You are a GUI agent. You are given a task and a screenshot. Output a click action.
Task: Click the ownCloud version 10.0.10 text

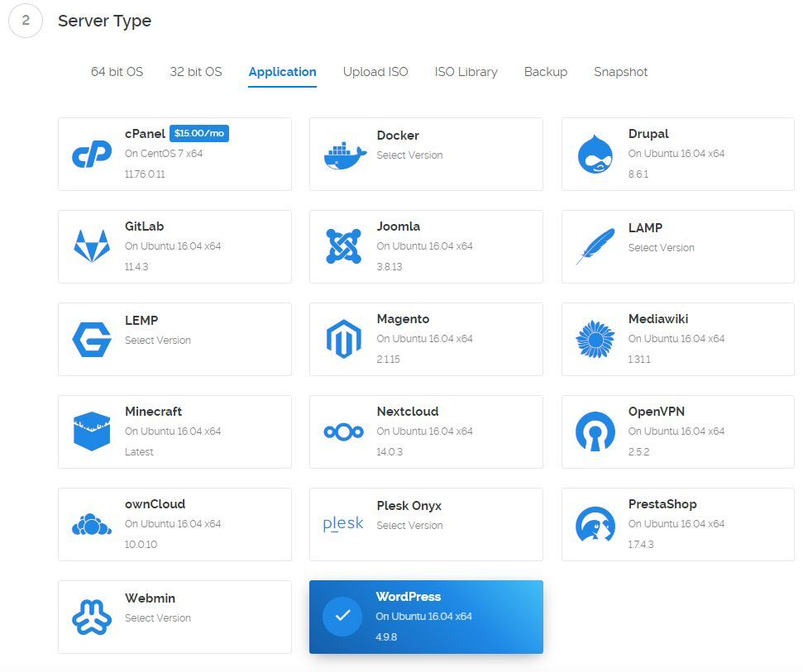coord(141,545)
